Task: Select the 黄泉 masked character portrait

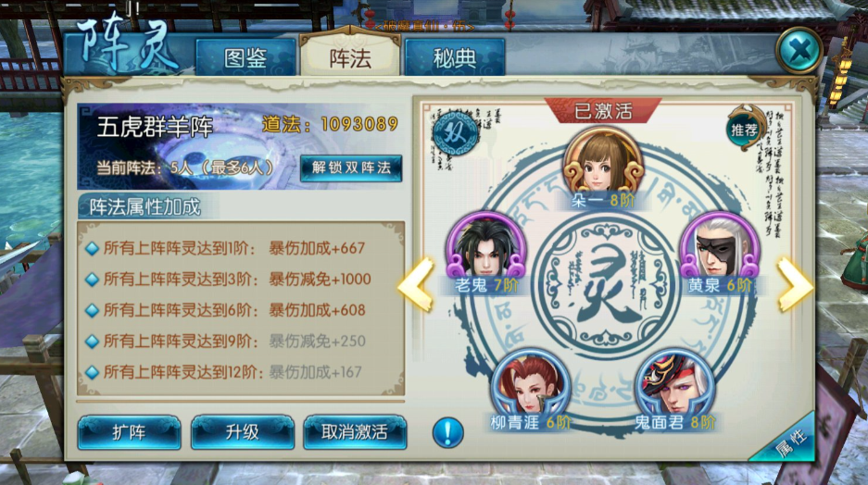Action: click(719, 245)
